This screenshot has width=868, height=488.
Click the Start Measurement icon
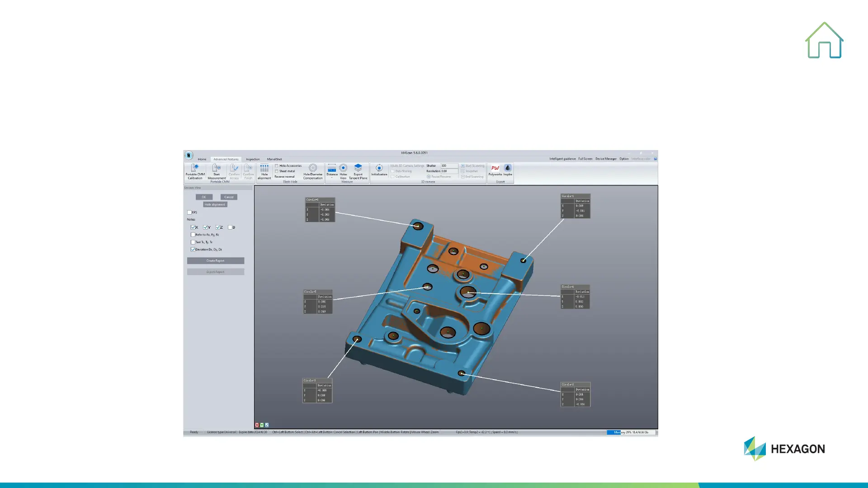(217, 169)
